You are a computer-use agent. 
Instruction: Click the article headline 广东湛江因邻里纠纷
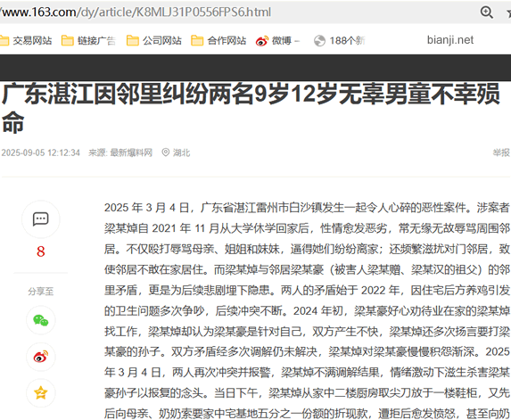click(x=251, y=108)
